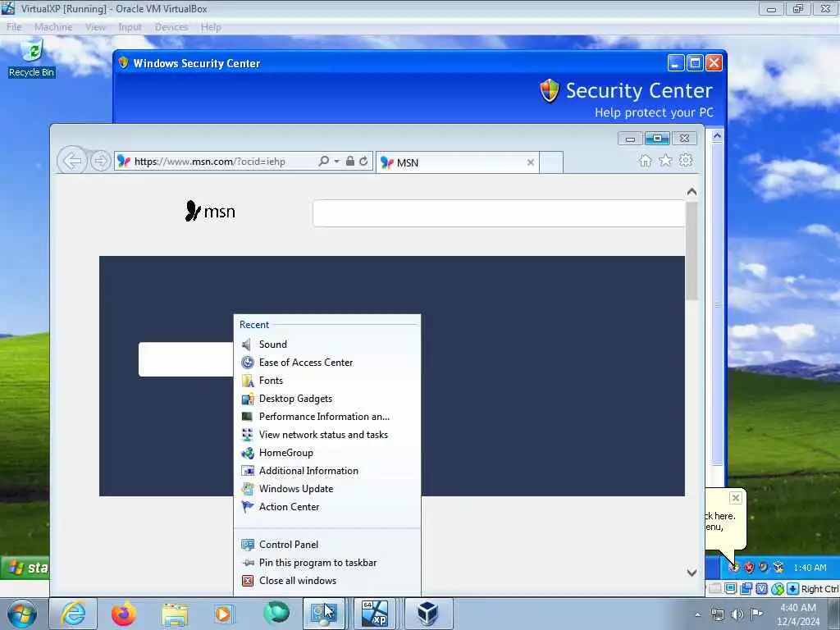This screenshot has height=630, width=840.
Task: Open Desktop Gadgets from the Recent list
Action: [x=327, y=399]
